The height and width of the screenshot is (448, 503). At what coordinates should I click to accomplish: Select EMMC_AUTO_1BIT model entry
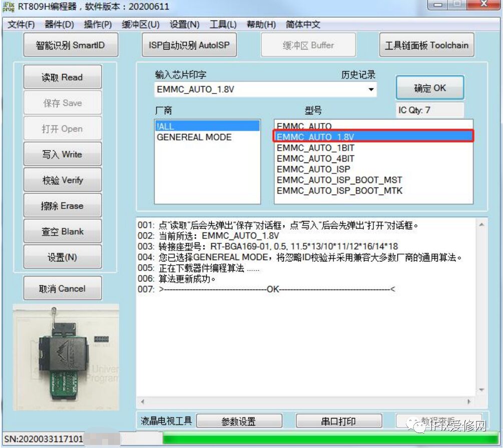coord(373,147)
